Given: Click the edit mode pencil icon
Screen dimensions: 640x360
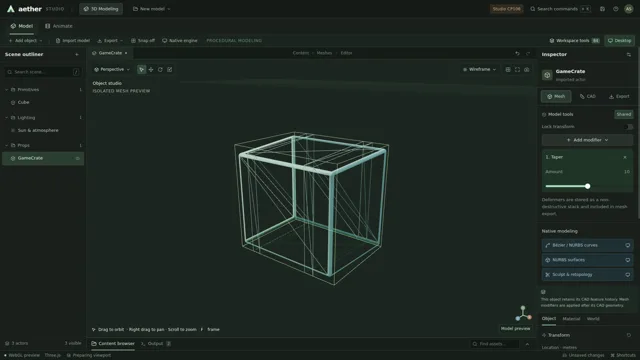Looking at the screenshot, I should click(170, 69).
